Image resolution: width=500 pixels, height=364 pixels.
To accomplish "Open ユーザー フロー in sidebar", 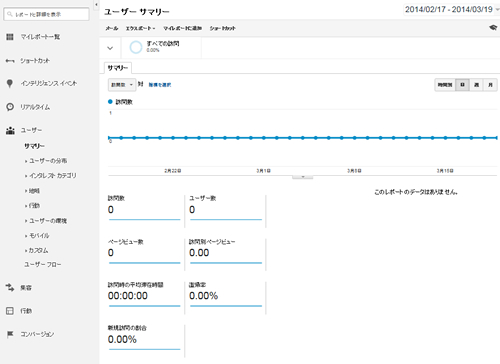I will click(x=43, y=264).
